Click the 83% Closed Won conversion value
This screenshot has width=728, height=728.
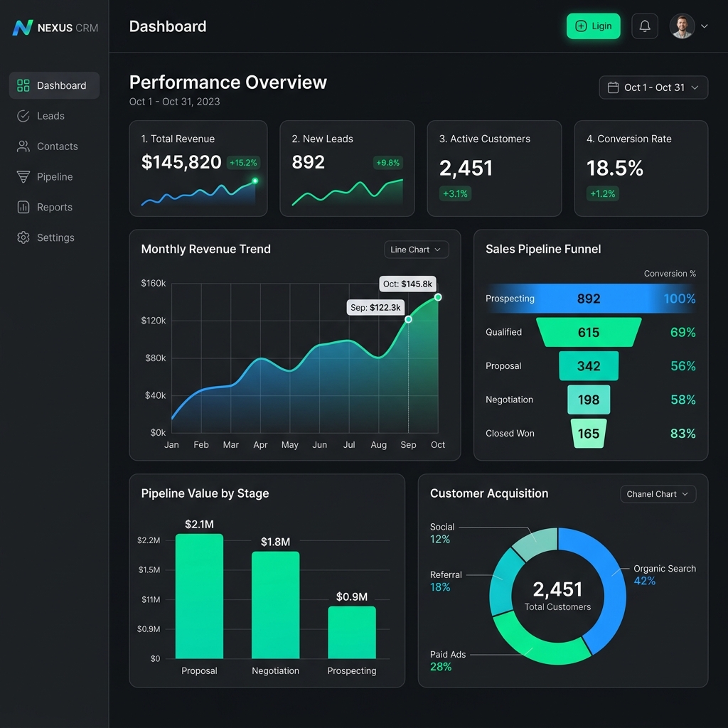click(x=682, y=434)
